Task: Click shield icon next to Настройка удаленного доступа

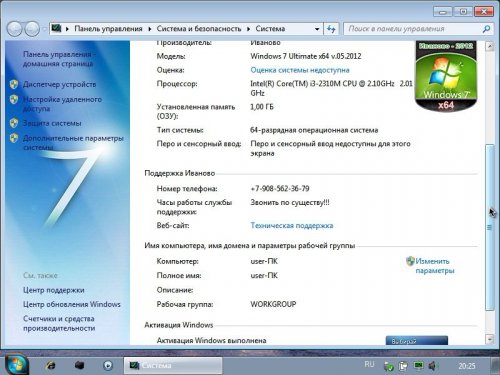Action: coord(14,99)
